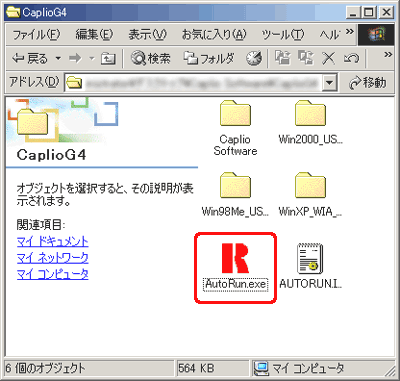Select the AUTORUN.INF settings file
This screenshot has width=400, height=381.
click(310, 266)
